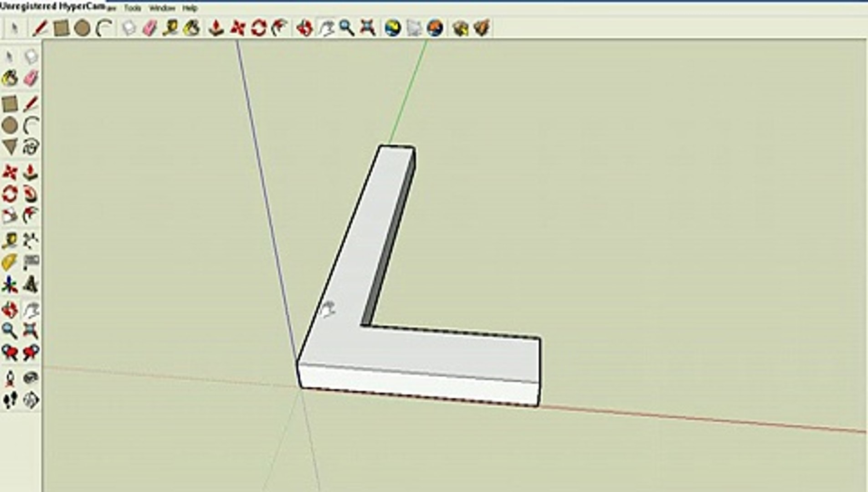Screen dimensions: 868x492
Task: Select the Text label tool
Action: (x=31, y=262)
